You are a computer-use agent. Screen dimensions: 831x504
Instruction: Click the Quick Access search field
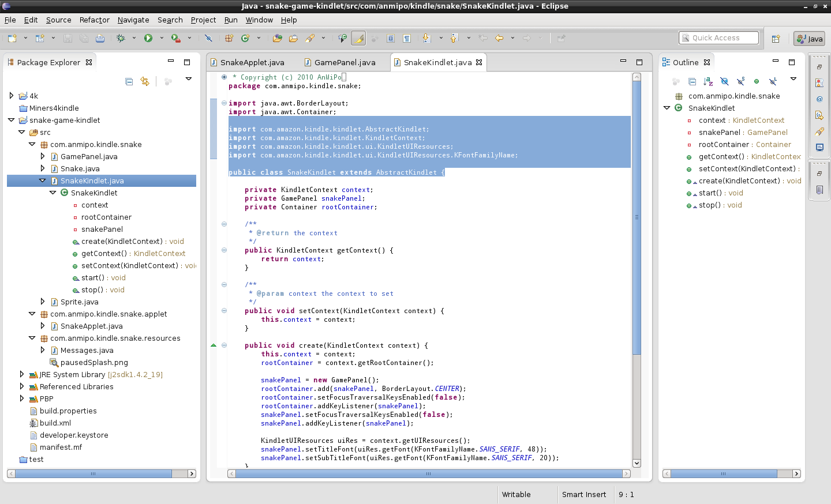click(718, 38)
